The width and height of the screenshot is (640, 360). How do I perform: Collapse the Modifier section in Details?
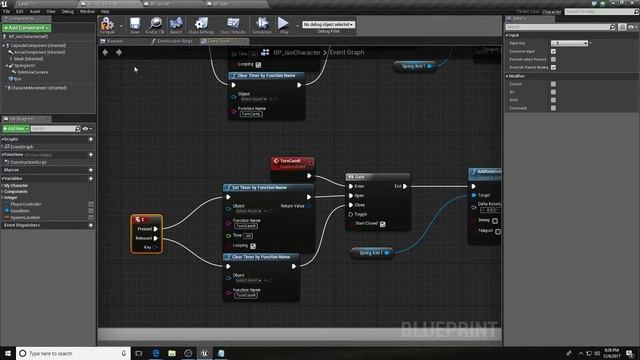pyautogui.click(x=507, y=76)
